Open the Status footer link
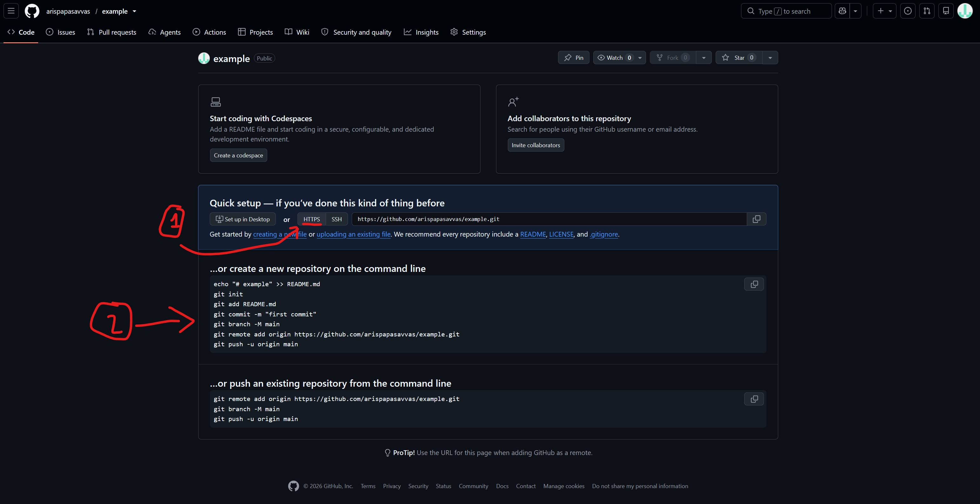980x504 pixels. [443, 486]
